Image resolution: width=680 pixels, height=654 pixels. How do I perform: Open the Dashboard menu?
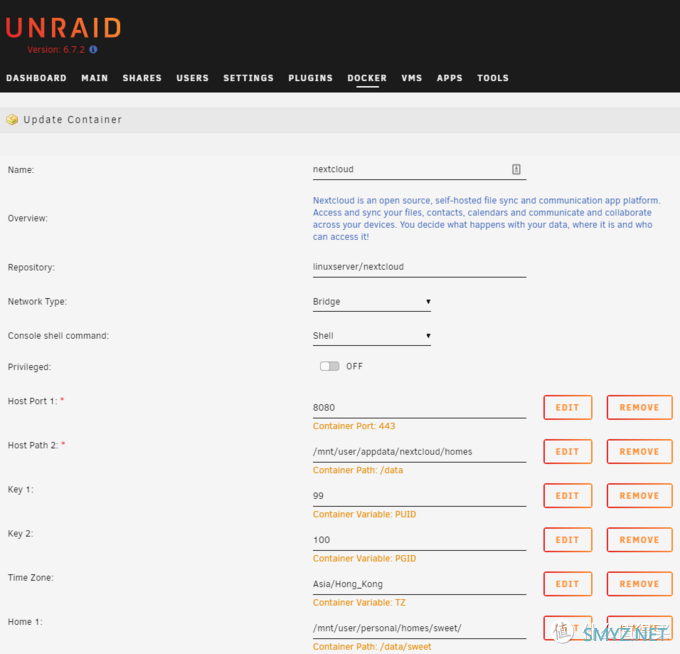pos(36,78)
